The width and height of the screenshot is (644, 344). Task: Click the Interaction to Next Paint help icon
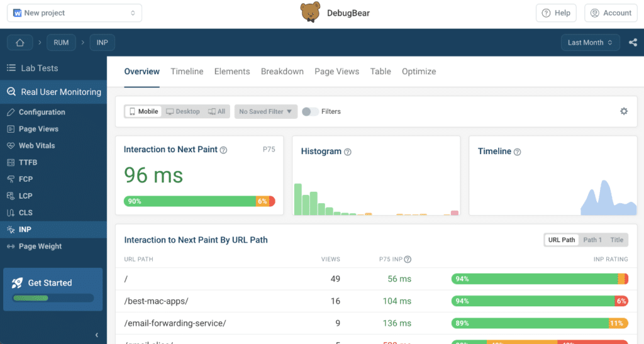[223, 150]
